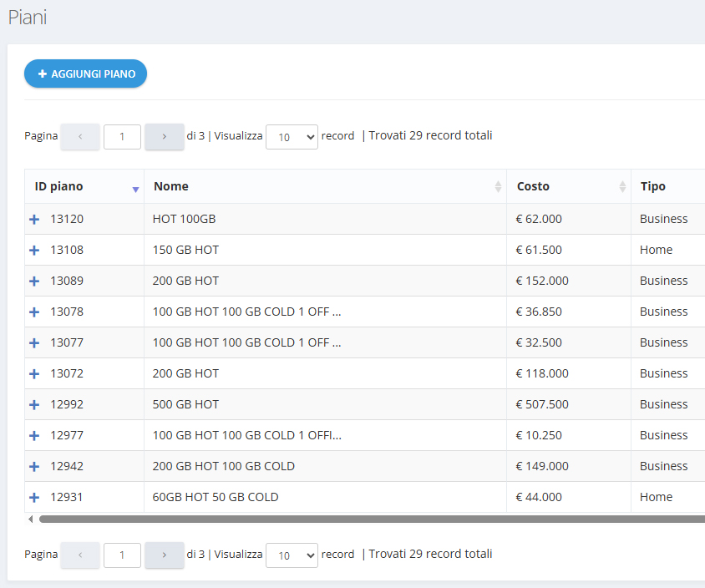This screenshot has height=588, width=705.
Task: Expand row details for plan 13120
Action: coord(34,219)
